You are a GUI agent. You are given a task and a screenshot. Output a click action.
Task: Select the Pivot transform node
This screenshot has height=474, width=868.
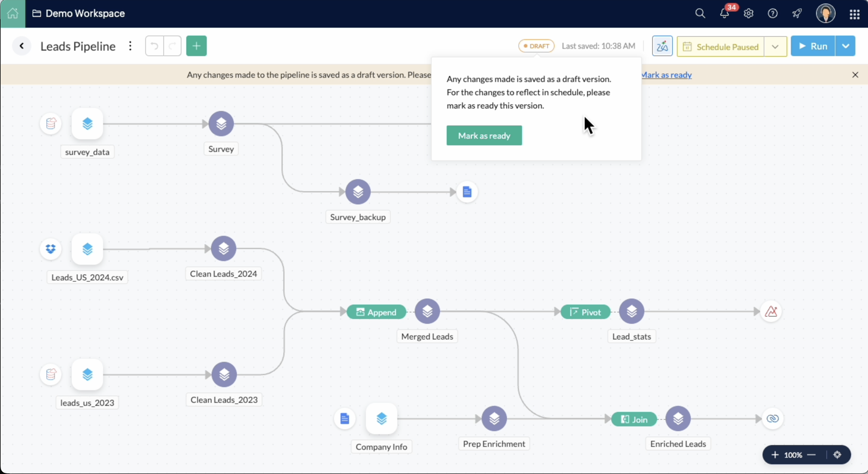[585, 312]
